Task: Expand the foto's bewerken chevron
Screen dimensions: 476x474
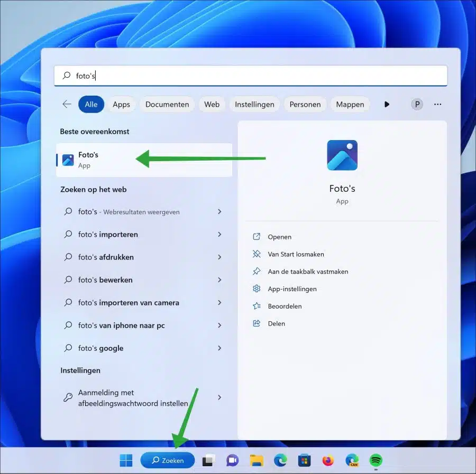Action: pos(220,280)
